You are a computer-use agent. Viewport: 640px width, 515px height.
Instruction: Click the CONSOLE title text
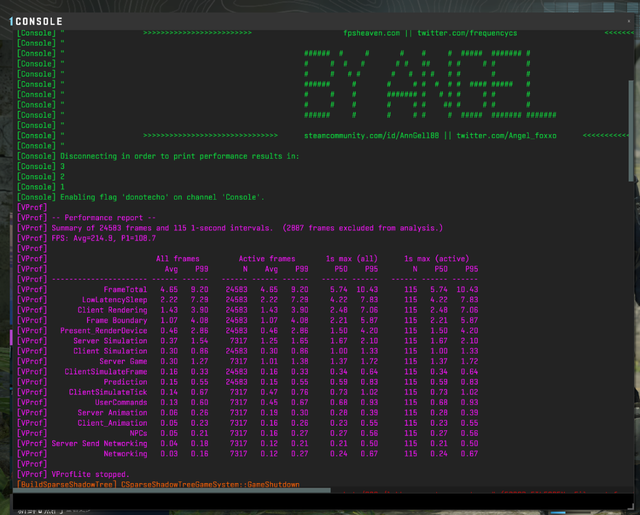pos(39,21)
